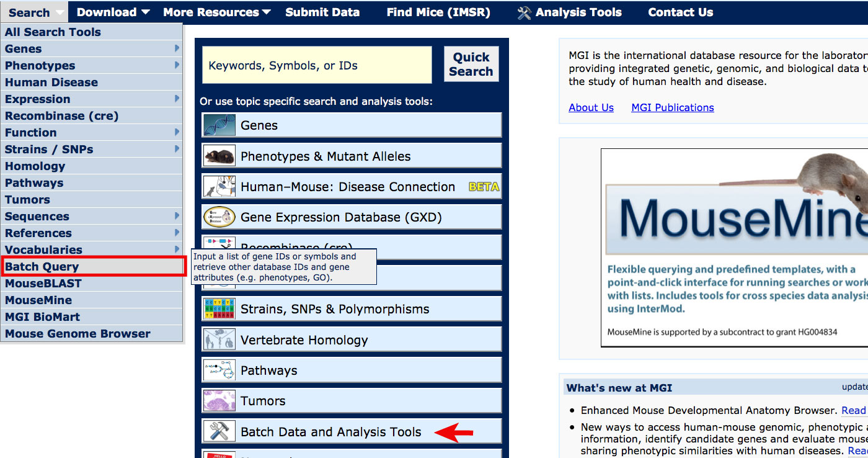
Task: Open Find Mice (IMSR) in the navigation bar
Action: tap(438, 12)
